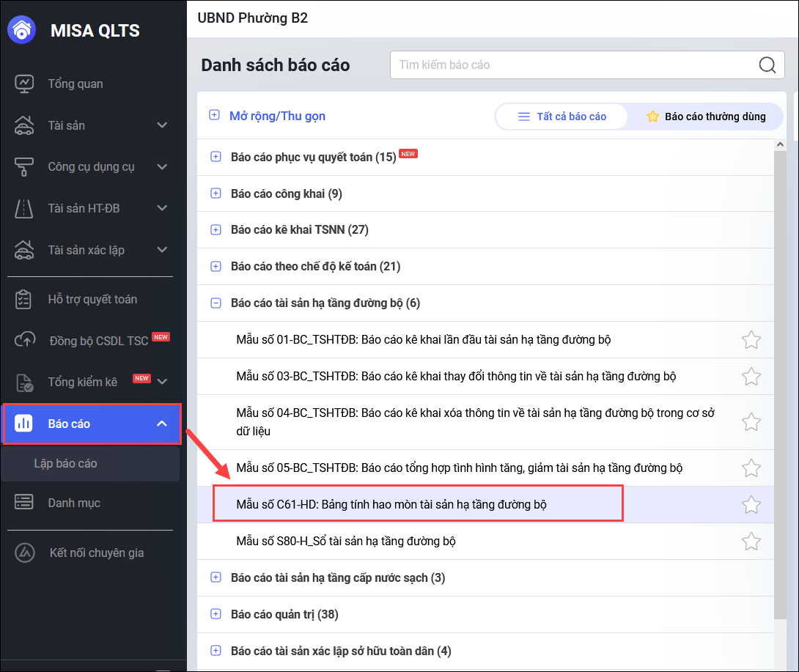Star the Mẫu số 04-BC_TSHTĐB report
Screen dimensions: 799x672
(751, 422)
